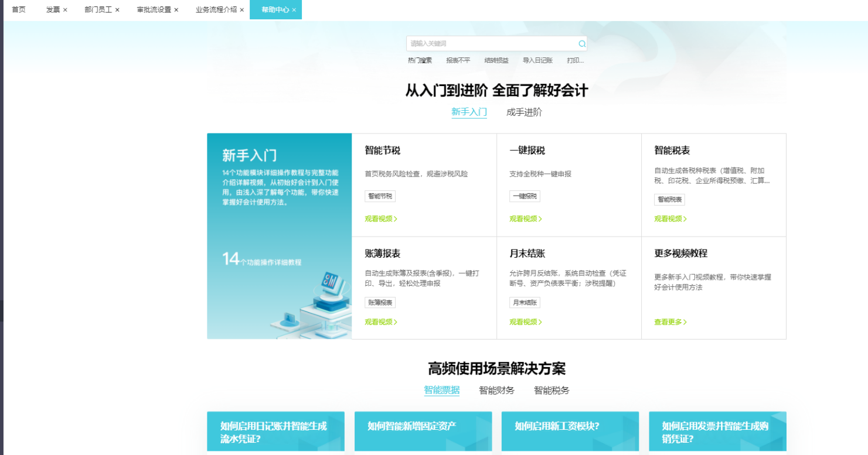The width and height of the screenshot is (868, 455).
Task: Watch the 智能节税 video
Action: pyautogui.click(x=381, y=219)
